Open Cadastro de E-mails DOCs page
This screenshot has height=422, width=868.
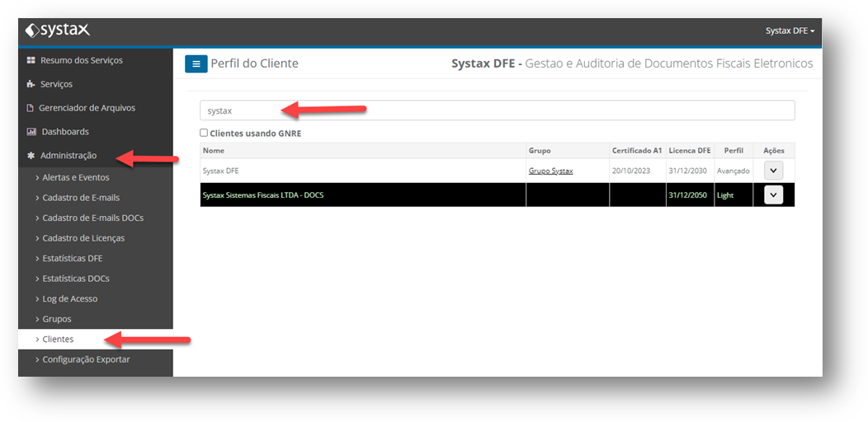(95, 218)
